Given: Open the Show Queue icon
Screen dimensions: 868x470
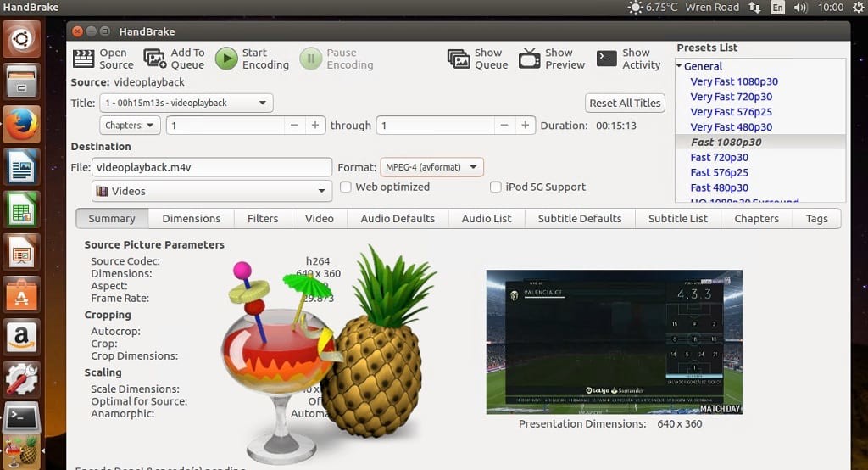Looking at the screenshot, I should tap(459, 59).
